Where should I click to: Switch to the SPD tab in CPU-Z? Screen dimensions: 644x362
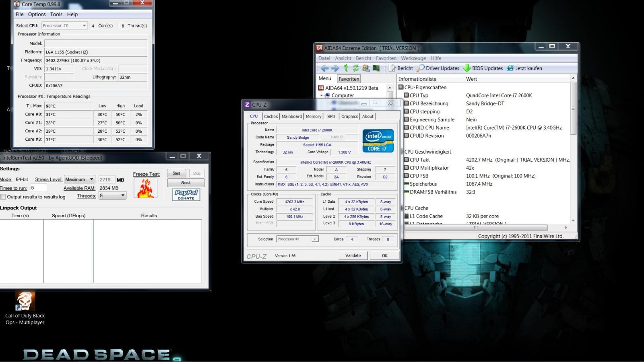[x=331, y=116]
